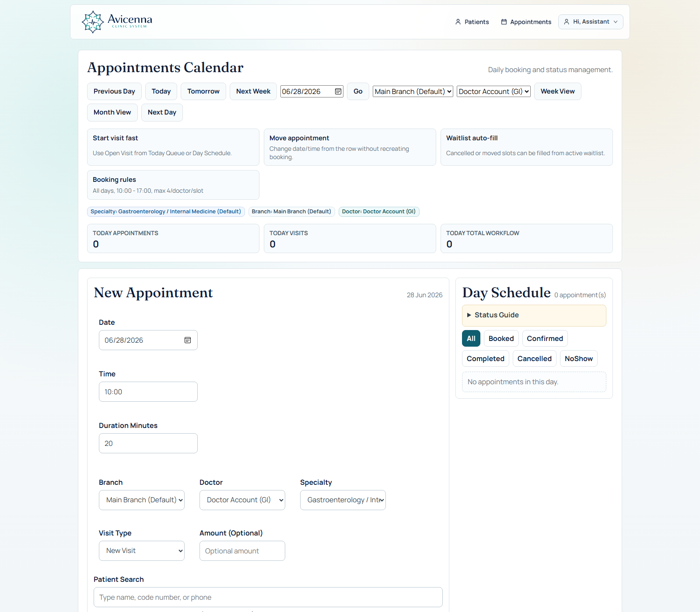The width and height of the screenshot is (700, 612).
Task: Click the Branch: Main Branch chip
Action: pyautogui.click(x=292, y=212)
